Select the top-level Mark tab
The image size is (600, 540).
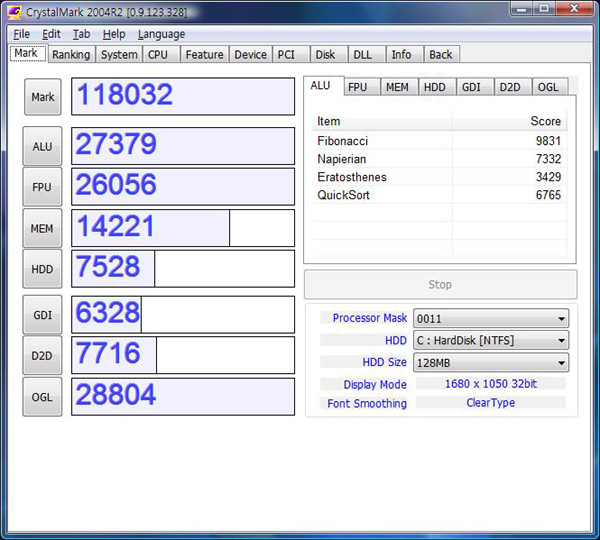coord(28,53)
